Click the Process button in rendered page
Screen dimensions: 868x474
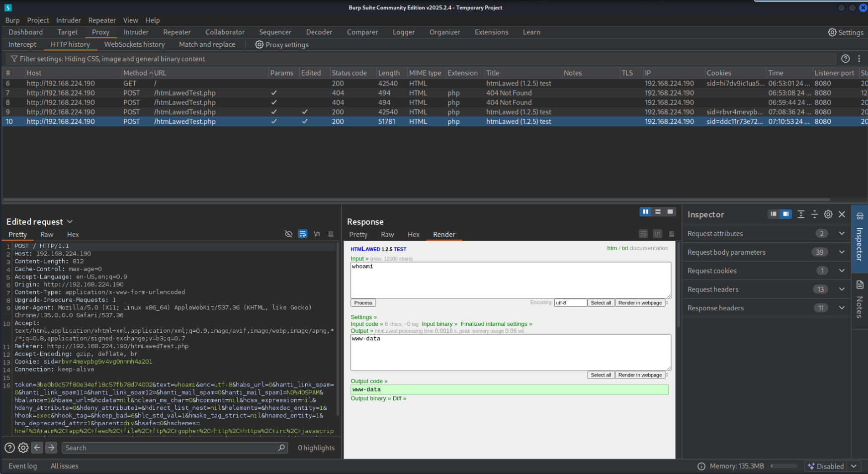(x=363, y=302)
